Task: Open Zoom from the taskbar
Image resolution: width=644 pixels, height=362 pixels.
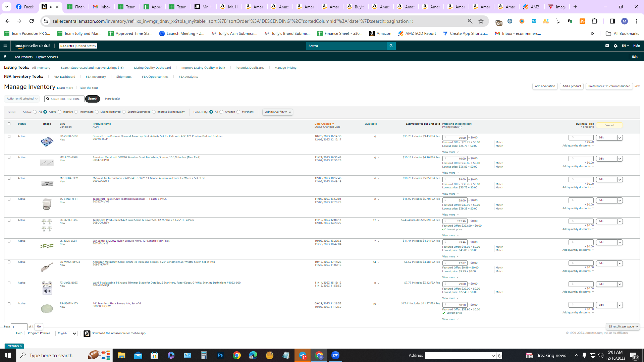Action: (x=335, y=355)
